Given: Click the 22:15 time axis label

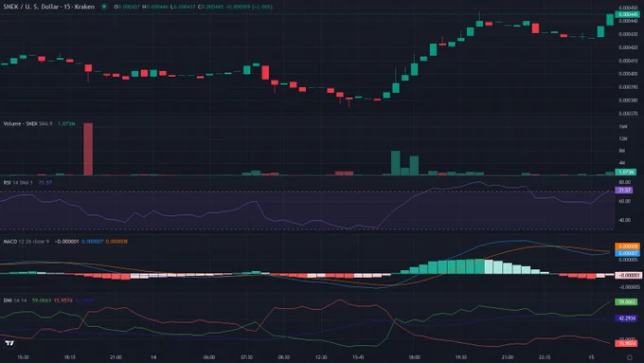Looking at the screenshot, I should 545,357.
